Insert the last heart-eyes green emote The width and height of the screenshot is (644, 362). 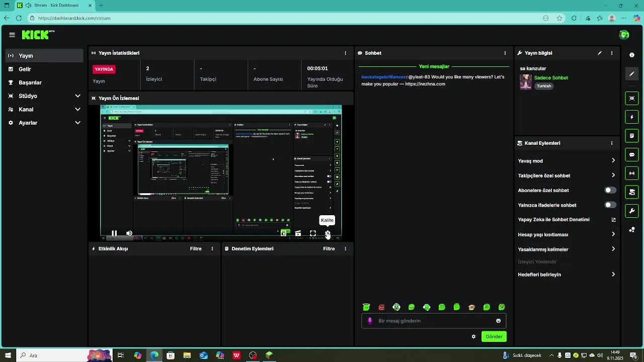click(x=502, y=307)
